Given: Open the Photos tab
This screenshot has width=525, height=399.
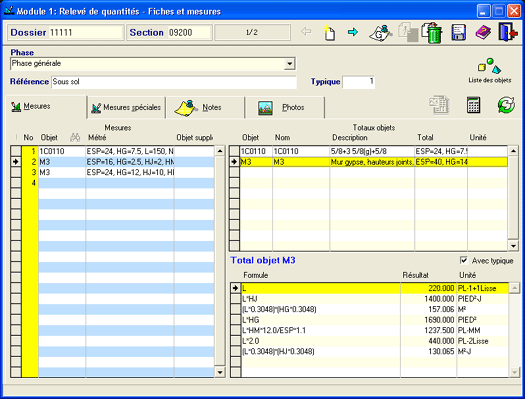Looking at the screenshot, I should pos(285,107).
